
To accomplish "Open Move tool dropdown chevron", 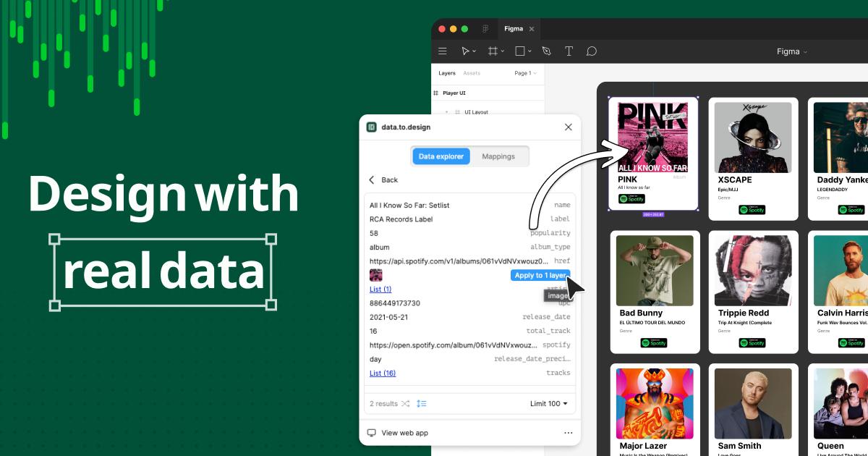I will 475,52.
